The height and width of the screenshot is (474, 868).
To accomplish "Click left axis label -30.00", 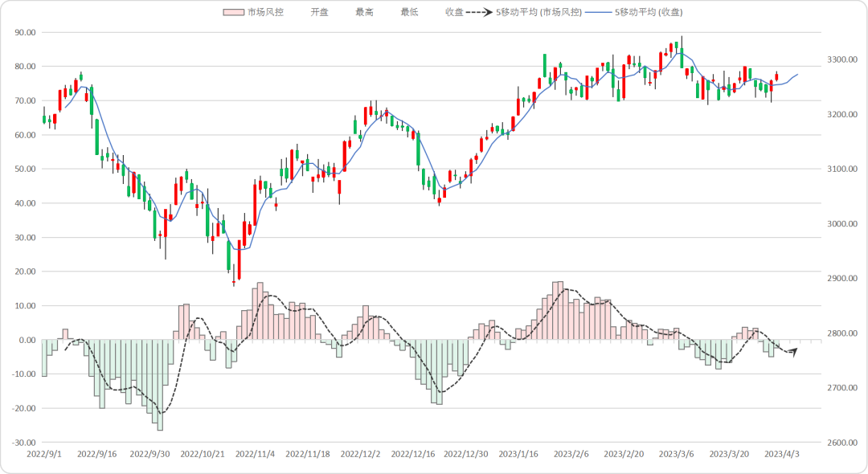I will (x=24, y=443).
